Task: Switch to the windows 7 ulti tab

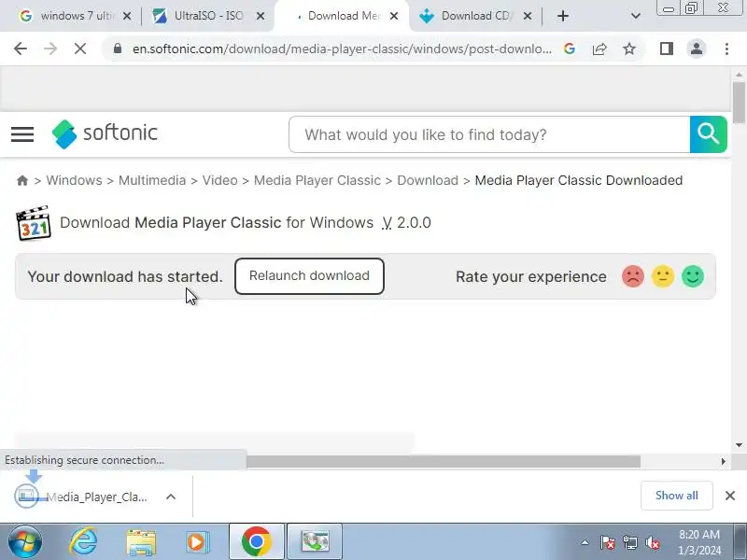Action: pos(77,16)
